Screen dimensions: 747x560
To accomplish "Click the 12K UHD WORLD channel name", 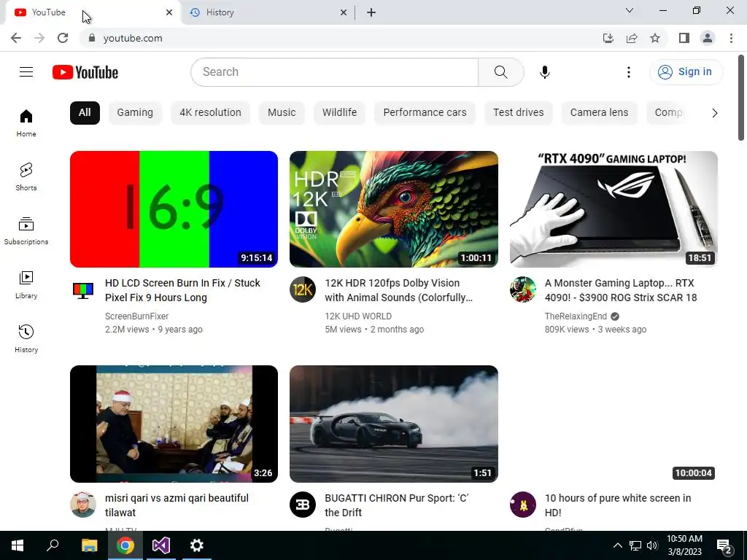I will [358, 316].
